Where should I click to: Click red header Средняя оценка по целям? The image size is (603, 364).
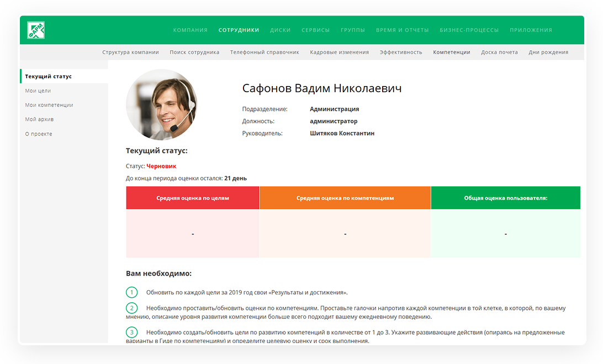click(x=193, y=198)
